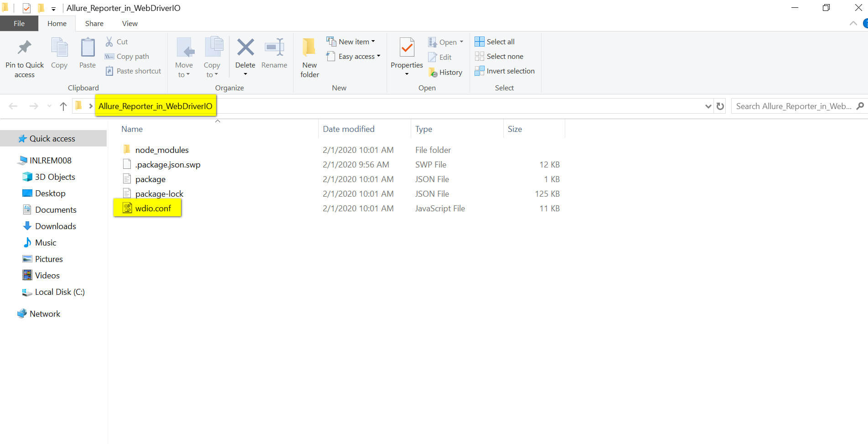The width and height of the screenshot is (868, 444).
Task: Open Quick access in navigation pane
Action: (x=52, y=138)
